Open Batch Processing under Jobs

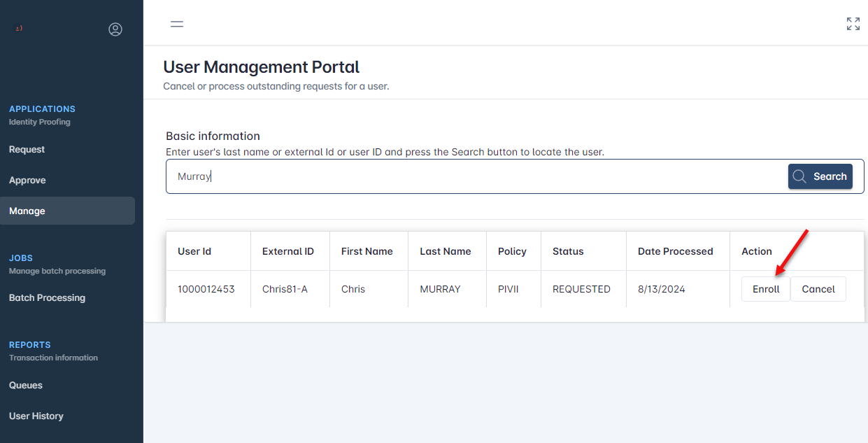(47, 297)
